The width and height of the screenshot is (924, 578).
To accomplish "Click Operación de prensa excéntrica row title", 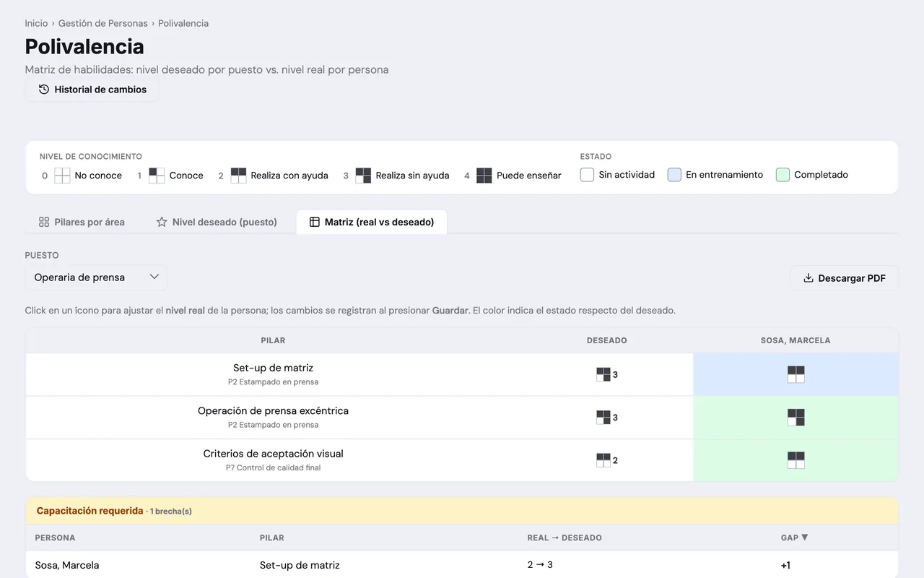I will [x=273, y=410].
